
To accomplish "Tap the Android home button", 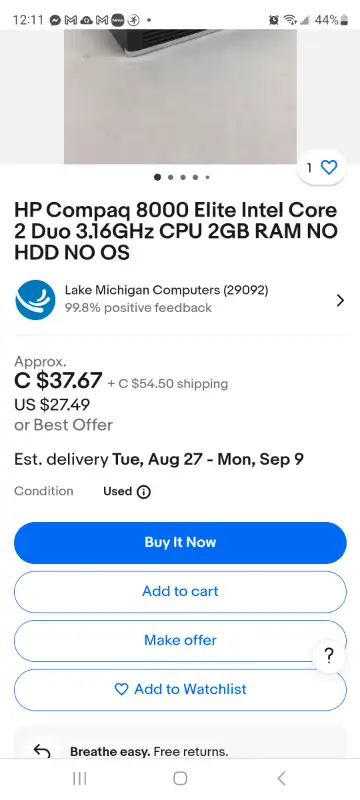I will (180, 778).
